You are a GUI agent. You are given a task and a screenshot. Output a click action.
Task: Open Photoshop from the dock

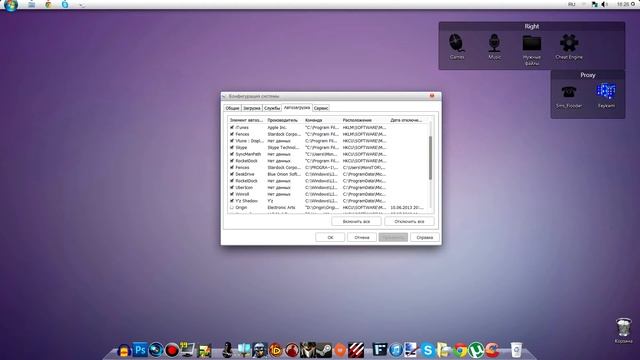click(140, 350)
